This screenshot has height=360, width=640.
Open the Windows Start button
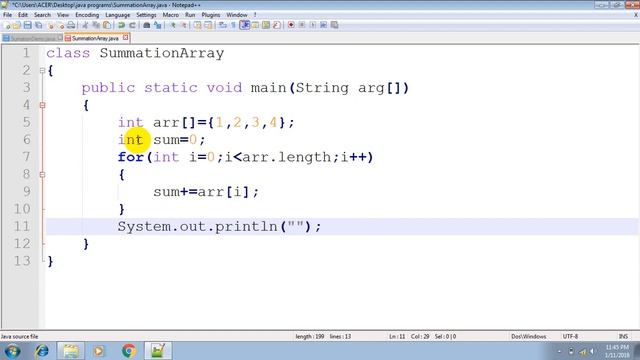pos(12,351)
